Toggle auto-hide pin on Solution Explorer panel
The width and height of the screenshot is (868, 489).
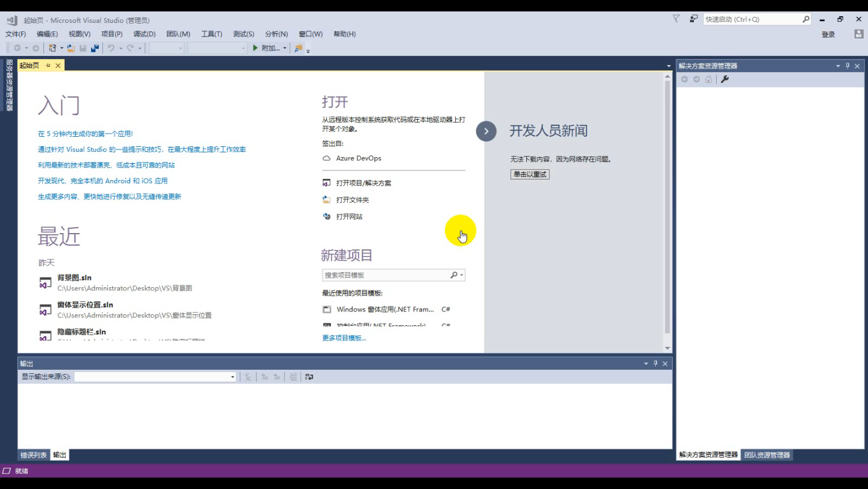tap(849, 65)
